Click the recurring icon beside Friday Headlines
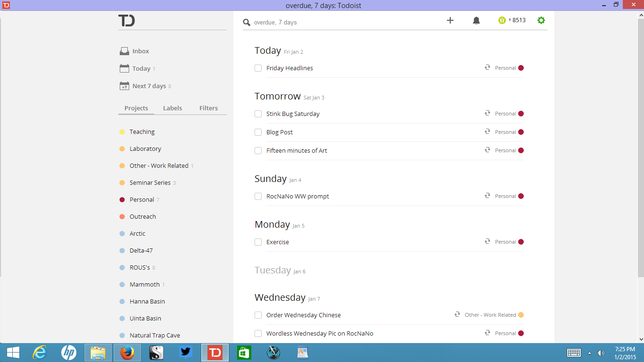This screenshot has height=362, width=644. point(487,68)
